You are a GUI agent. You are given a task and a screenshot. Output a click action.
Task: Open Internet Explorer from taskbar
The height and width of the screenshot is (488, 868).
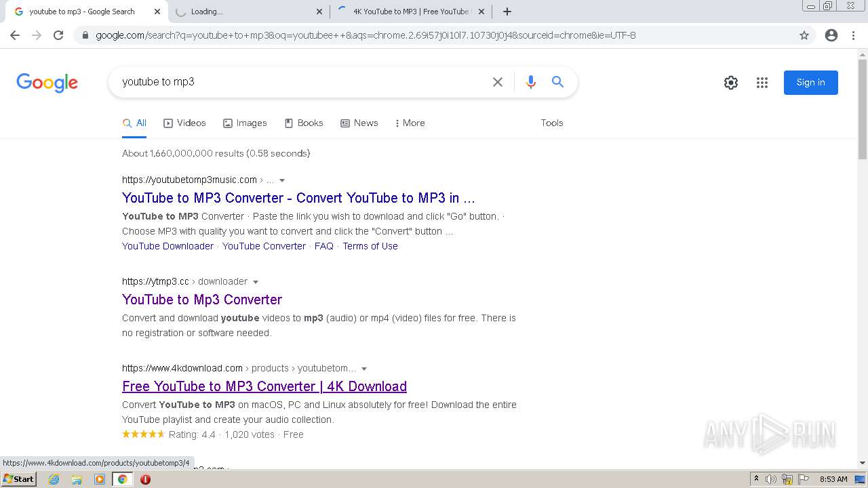tap(54, 479)
